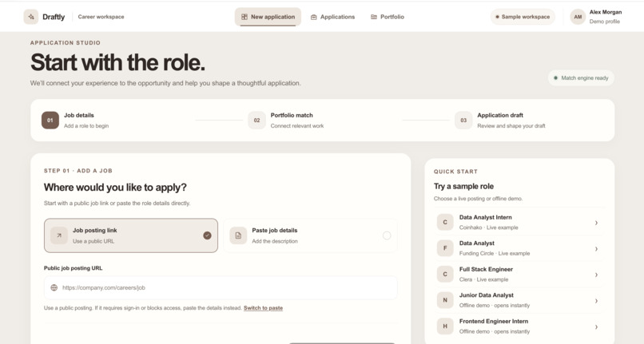This screenshot has height=344, width=644.
Task: Click the C badge for Coinhako role
Action: pyautogui.click(x=445, y=223)
